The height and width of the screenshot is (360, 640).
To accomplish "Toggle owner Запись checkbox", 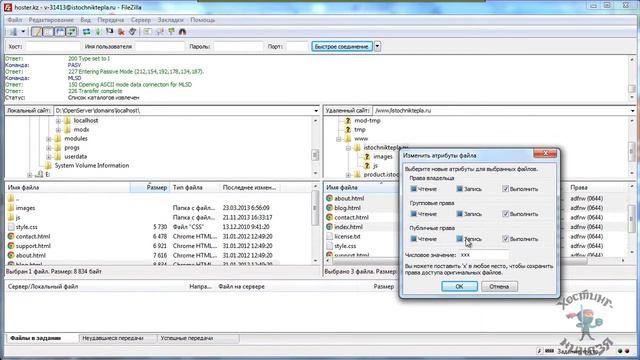I will pyautogui.click(x=460, y=189).
